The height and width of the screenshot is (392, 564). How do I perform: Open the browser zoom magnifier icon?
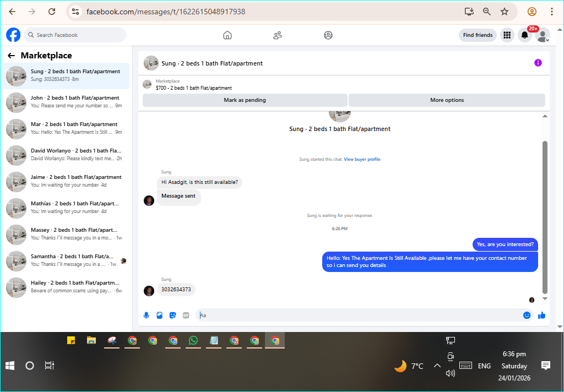tap(487, 12)
